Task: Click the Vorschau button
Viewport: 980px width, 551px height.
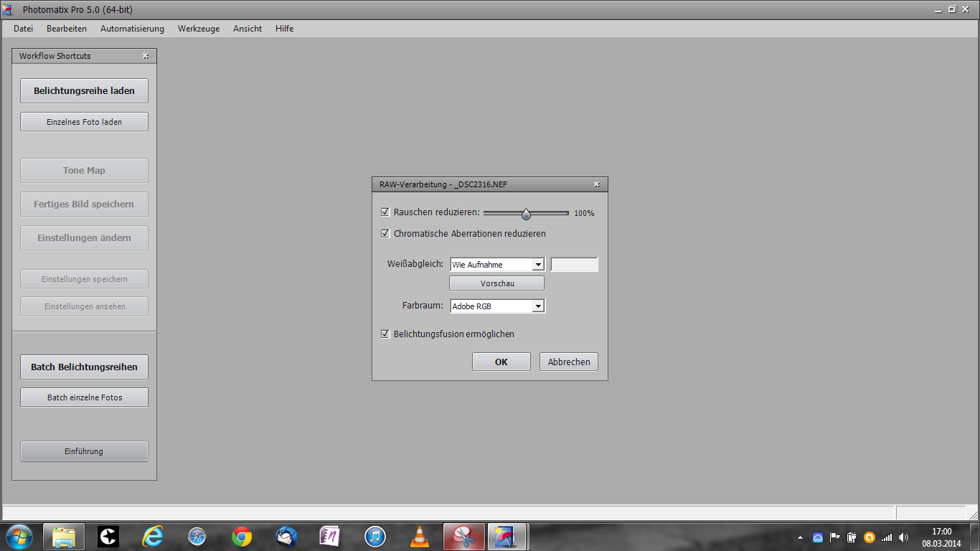Action: pos(497,283)
